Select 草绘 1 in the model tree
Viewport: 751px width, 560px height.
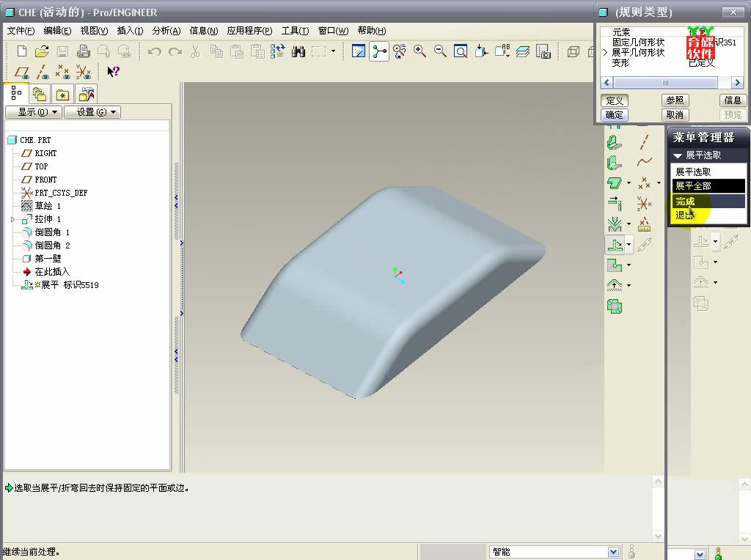click(48, 206)
